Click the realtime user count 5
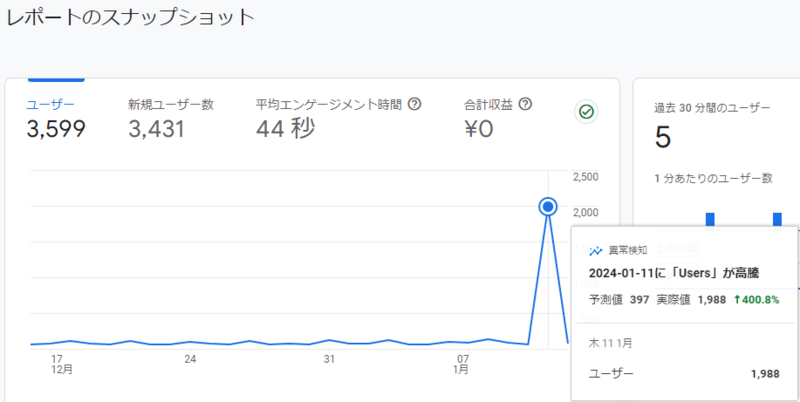 663,138
